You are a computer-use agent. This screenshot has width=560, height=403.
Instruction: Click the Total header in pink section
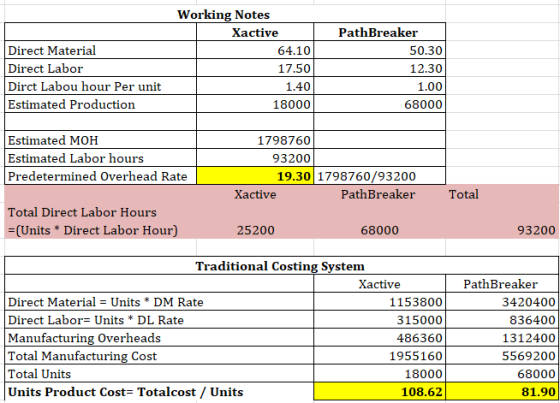(464, 194)
